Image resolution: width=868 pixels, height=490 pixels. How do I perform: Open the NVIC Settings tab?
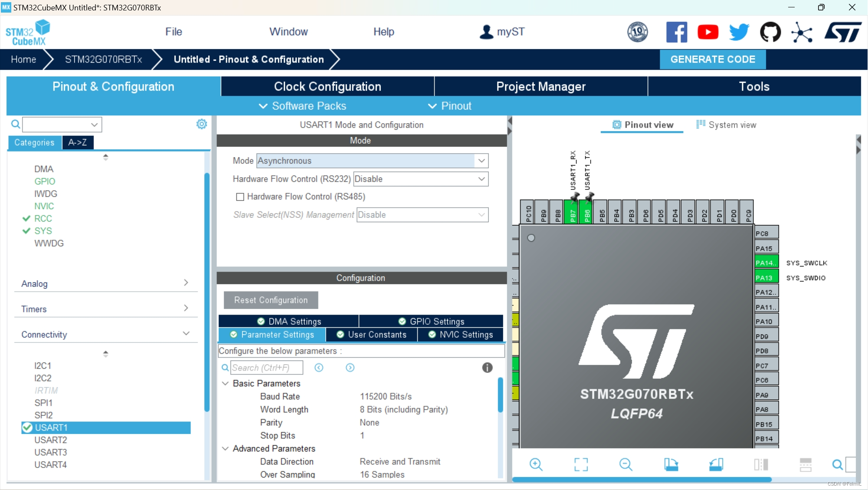[x=461, y=335]
